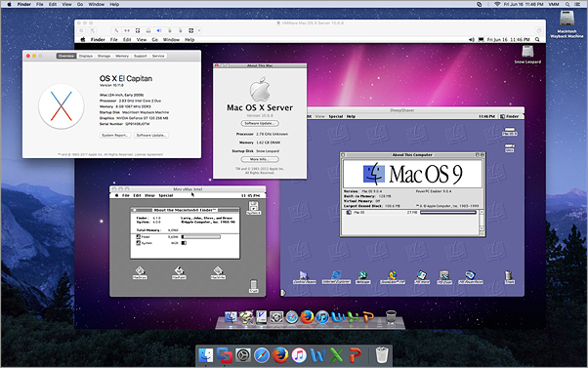The height and width of the screenshot is (368, 588).
Task: Open iTunes in the El Capitan dock
Action: [x=299, y=355]
